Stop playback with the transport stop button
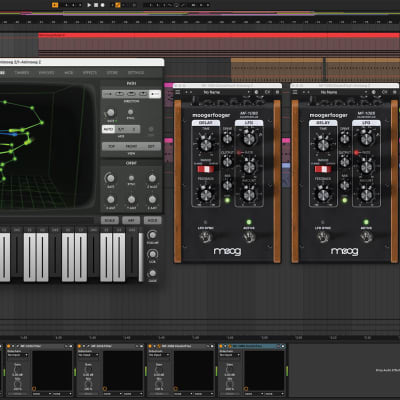Viewport: 400px width, 400px height. pos(96,5)
